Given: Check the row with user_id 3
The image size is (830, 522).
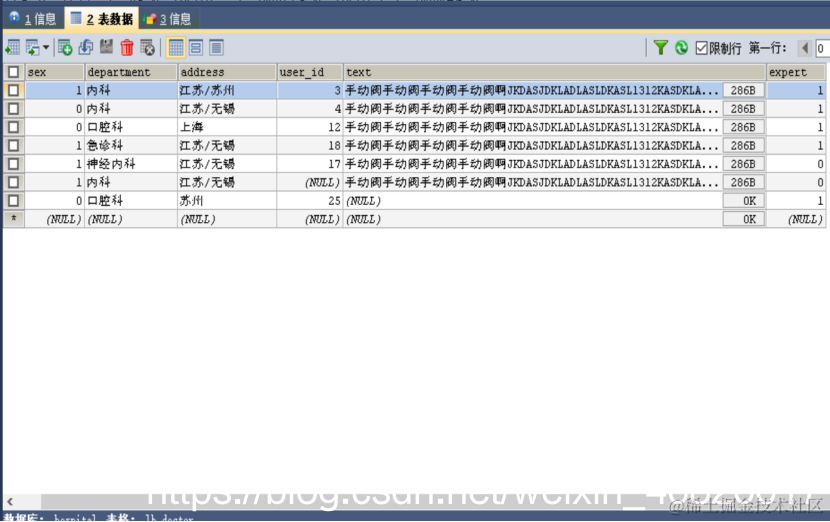Looking at the screenshot, I should (x=14, y=91).
